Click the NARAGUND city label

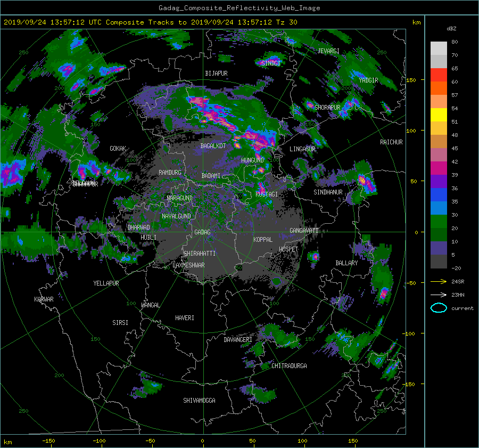pos(180,198)
